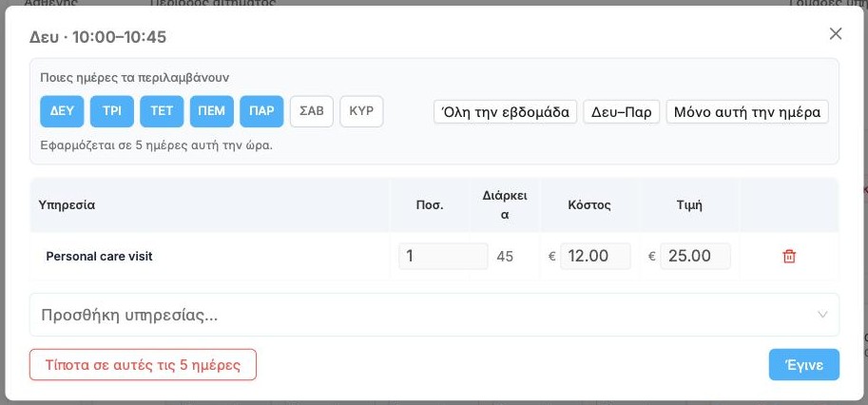Click the Διάρκεια column header
This screenshot has height=405, width=868.
(x=504, y=205)
